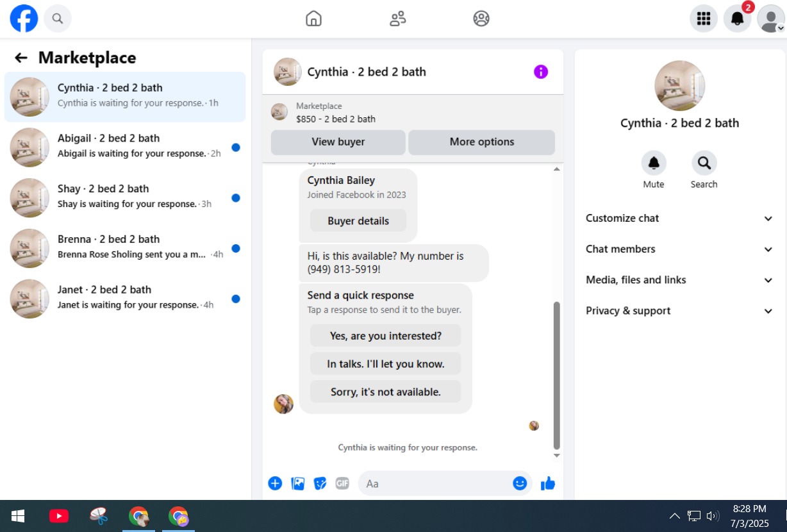The image size is (787, 532).
Task: Open the blue plus more-actions icon
Action: 275,483
